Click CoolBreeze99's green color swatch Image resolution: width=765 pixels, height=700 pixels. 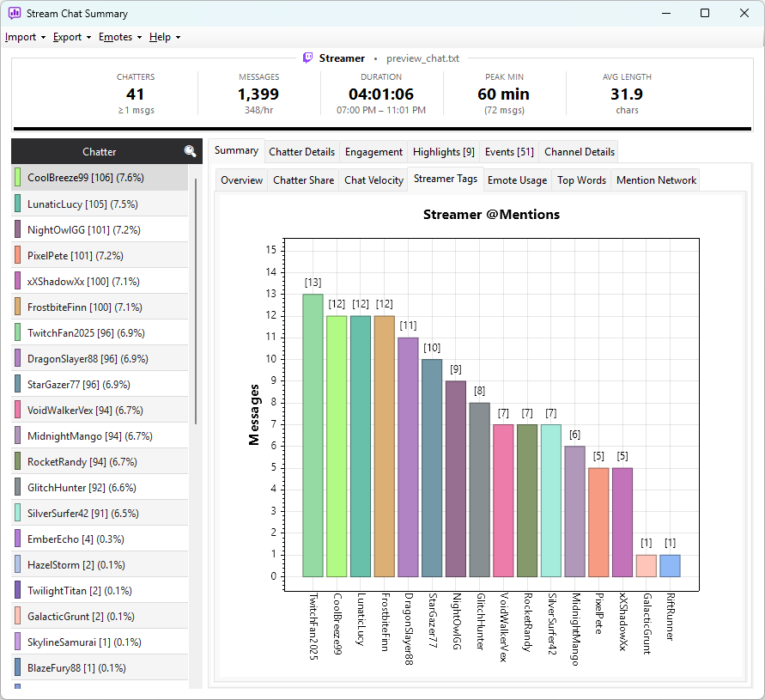click(x=17, y=177)
